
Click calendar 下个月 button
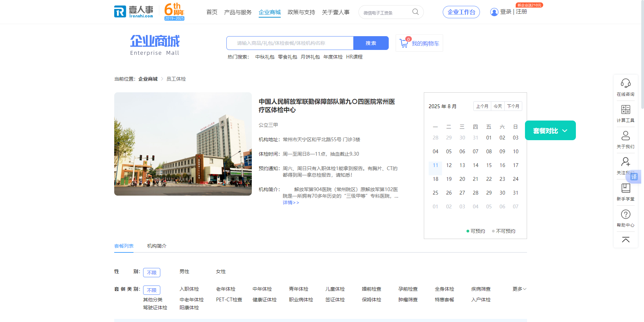pyautogui.click(x=513, y=106)
